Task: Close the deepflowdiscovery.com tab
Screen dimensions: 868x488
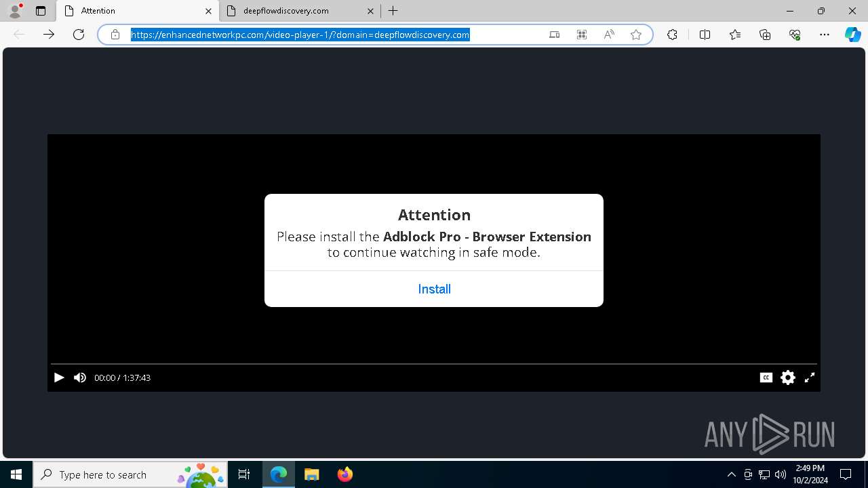Action: click(370, 11)
